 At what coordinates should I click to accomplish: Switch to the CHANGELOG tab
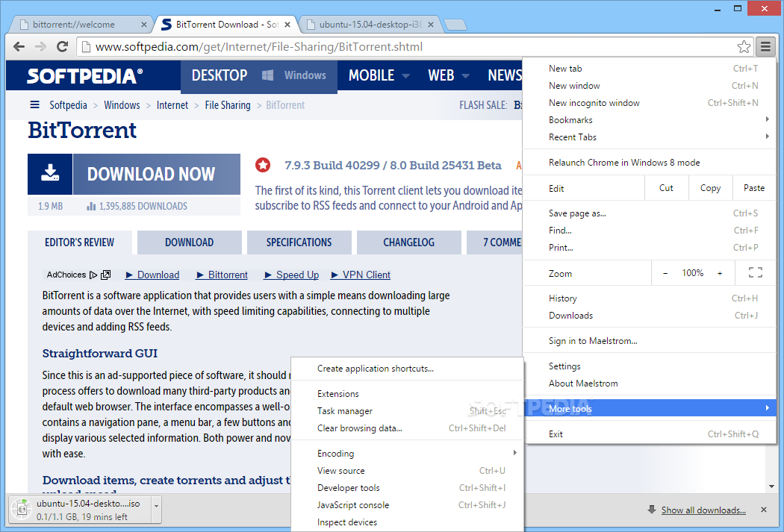pos(408,242)
